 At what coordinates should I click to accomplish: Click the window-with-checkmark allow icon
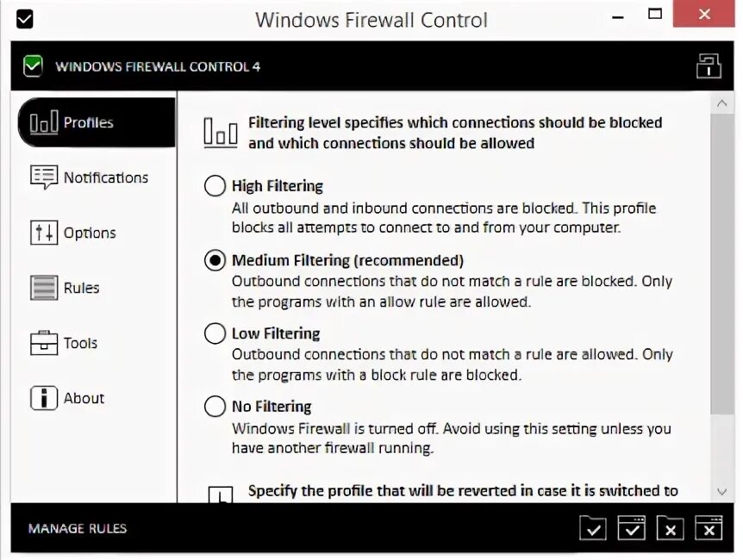click(632, 527)
